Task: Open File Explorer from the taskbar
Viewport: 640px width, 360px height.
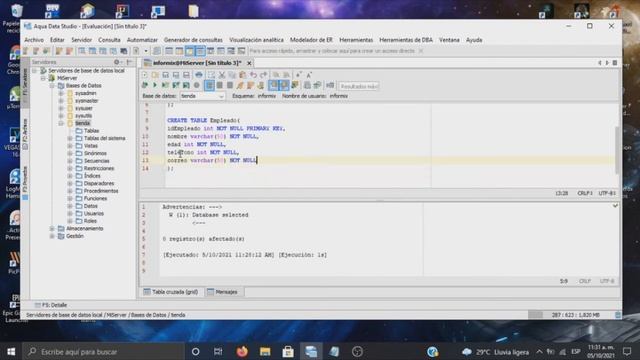Action: 265,351
